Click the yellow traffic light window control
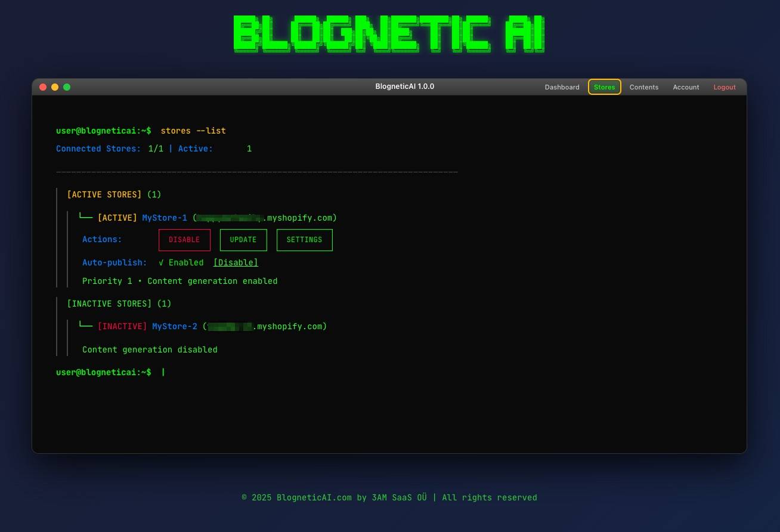This screenshot has height=532, width=780. point(55,86)
